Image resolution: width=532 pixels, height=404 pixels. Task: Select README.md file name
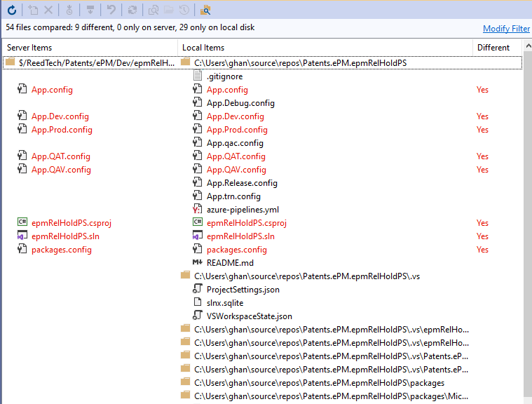pyautogui.click(x=230, y=263)
